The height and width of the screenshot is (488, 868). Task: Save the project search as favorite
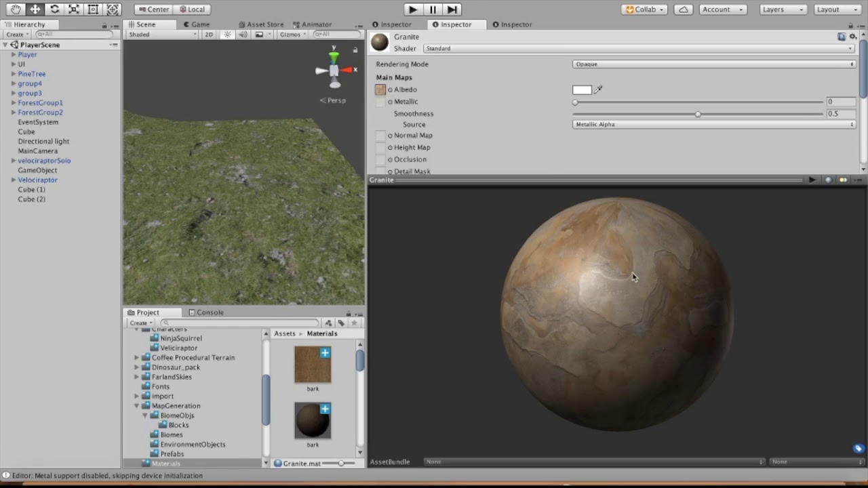pyautogui.click(x=353, y=323)
